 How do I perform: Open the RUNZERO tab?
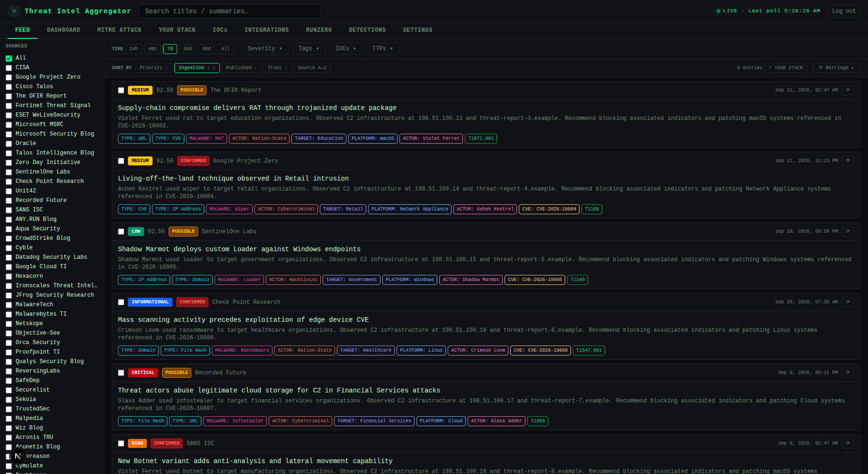pyautogui.click(x=319, y=30)
